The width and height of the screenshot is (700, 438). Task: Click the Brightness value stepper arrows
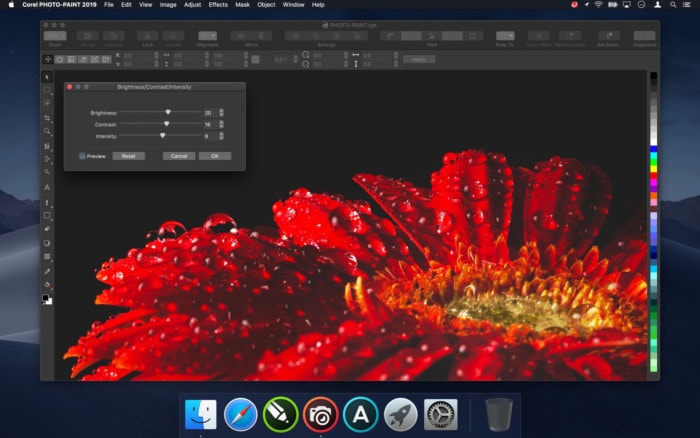pos(221,113)
